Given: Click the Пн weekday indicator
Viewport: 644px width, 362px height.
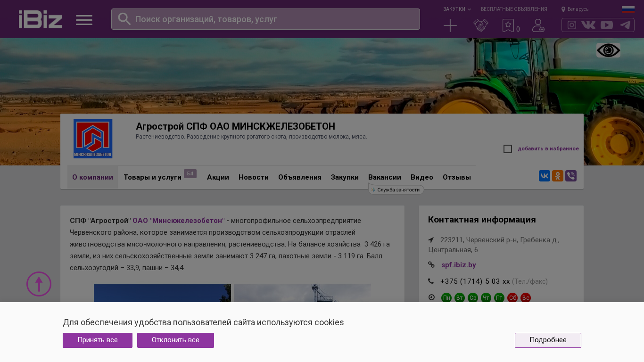Looking at the screenshot, I should click(446, 298).
